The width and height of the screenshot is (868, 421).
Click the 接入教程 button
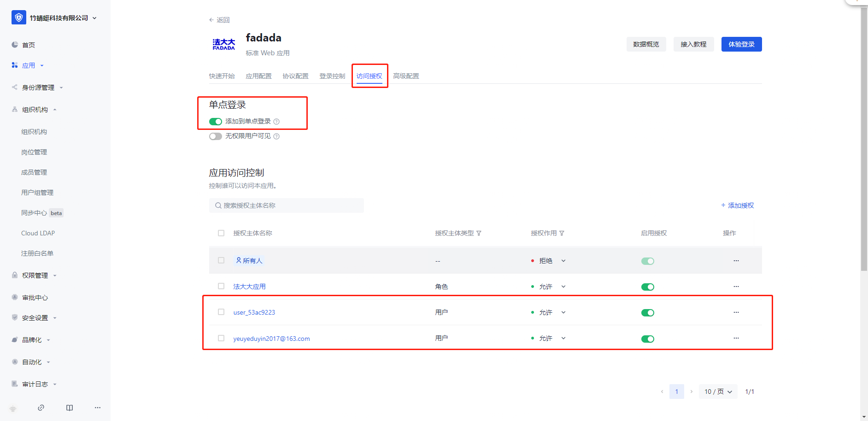coord(694,44)
